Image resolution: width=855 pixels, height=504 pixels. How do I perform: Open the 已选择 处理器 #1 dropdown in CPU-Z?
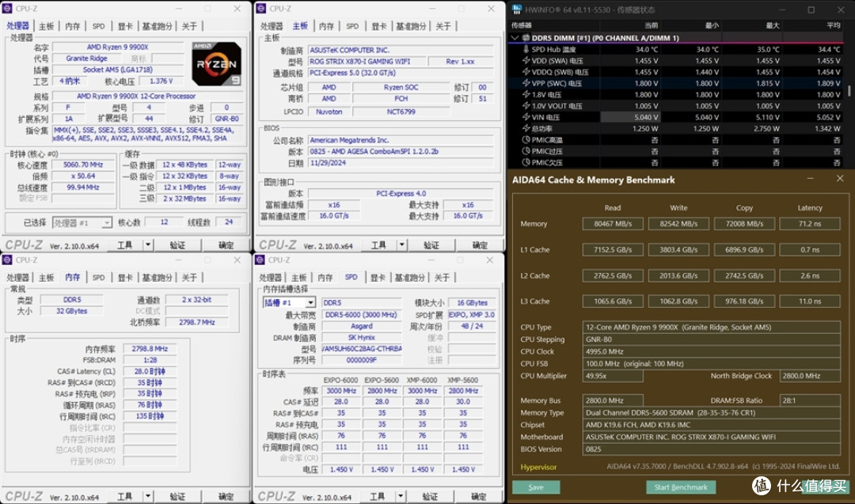point(107,223)
